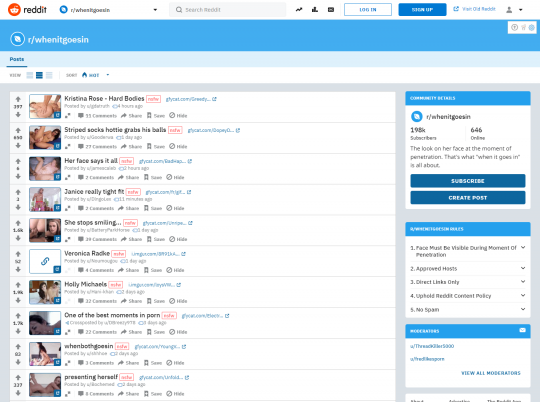Expand the Kristina Rose post preview
540x402 pixels.
pos(68,116)
